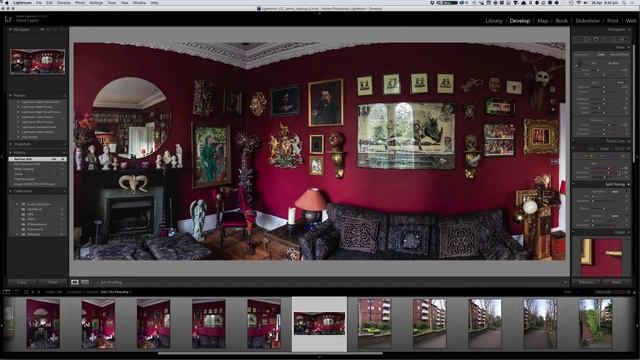Click the Copy button
The image size is (640, 360).
pyautogui.click(x=22, y=282)
